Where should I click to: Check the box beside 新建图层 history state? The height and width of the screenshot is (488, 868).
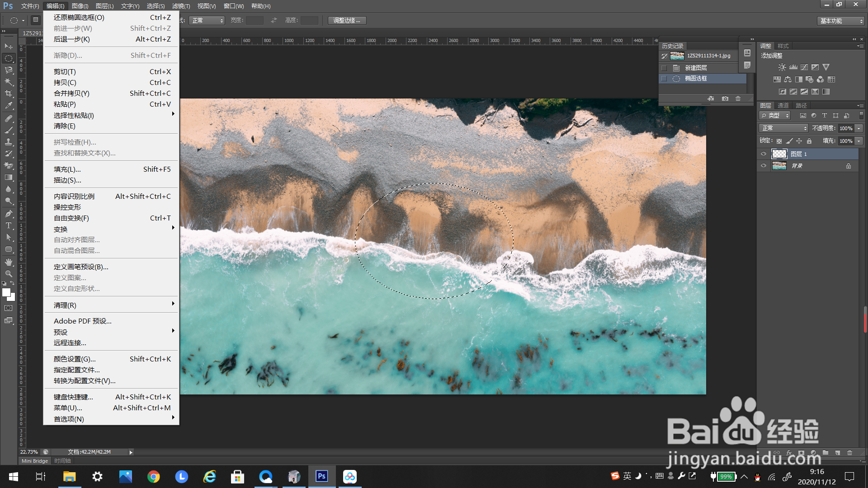pyautogui.click(x=664, y=68)
